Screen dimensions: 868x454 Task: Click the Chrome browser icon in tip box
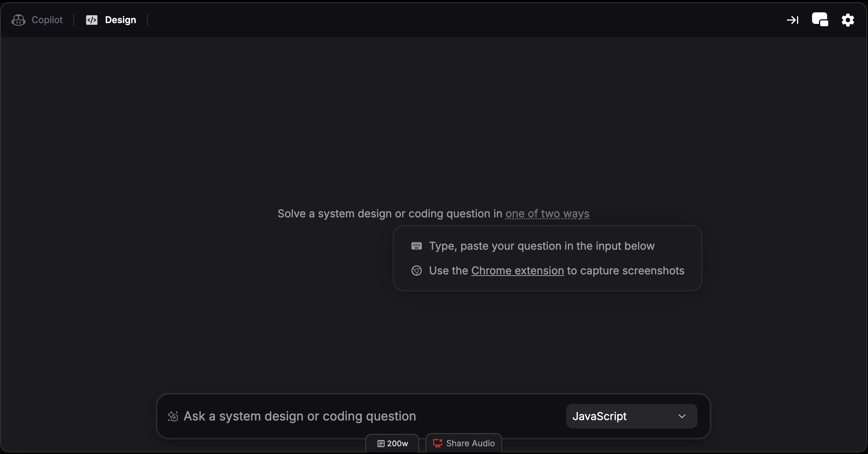(417, 271)
